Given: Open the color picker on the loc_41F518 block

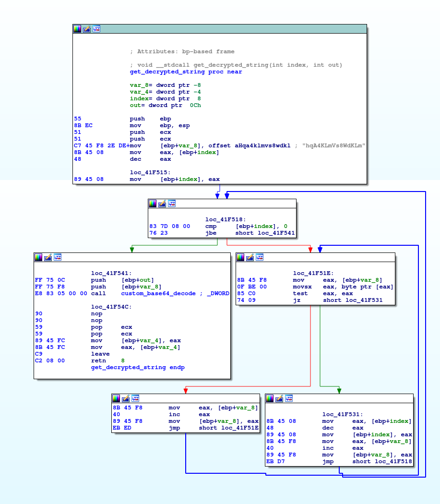Looking at the screenshot, I should 153,204.
